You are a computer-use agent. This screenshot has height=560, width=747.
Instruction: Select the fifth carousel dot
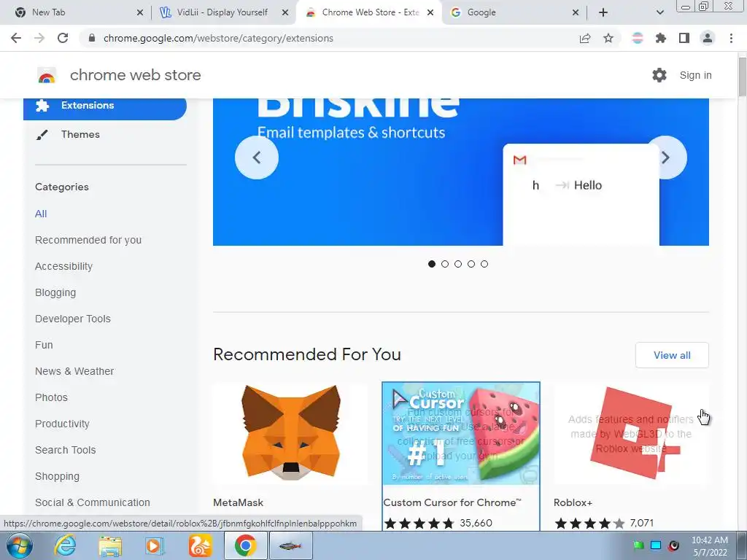pos(484,264)
